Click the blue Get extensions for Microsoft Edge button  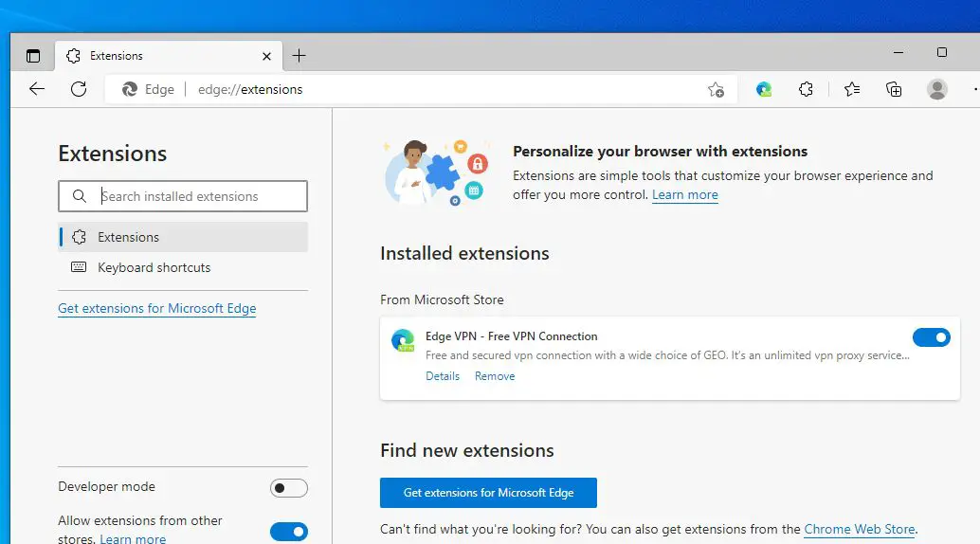pyautogui.click(x=488, y=493)
